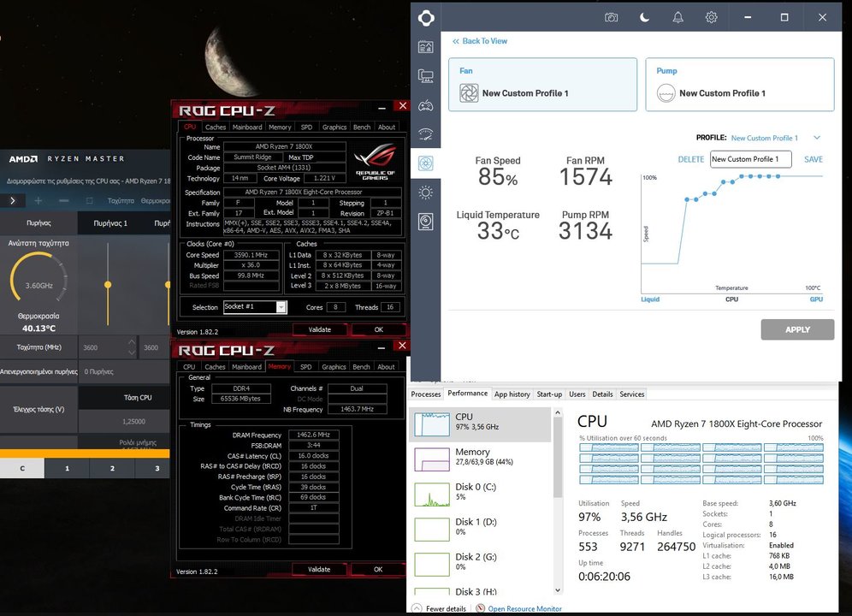Viewport: 852px width, 616px height.
Task: Open Mainboard tab in top CPU-Z window
Action: pyautogui.click(x=247, y=127)
